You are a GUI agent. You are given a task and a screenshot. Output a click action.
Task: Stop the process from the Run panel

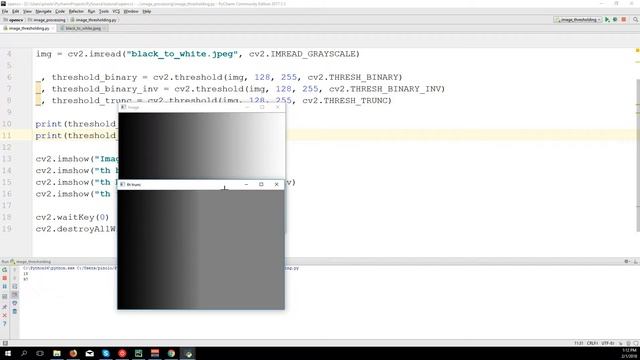point(4,278)
